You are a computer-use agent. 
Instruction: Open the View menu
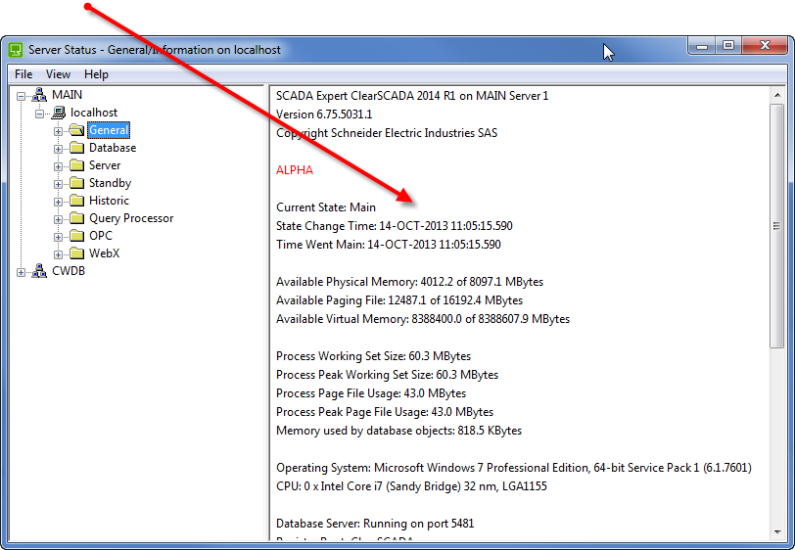(x=58, y=74)
